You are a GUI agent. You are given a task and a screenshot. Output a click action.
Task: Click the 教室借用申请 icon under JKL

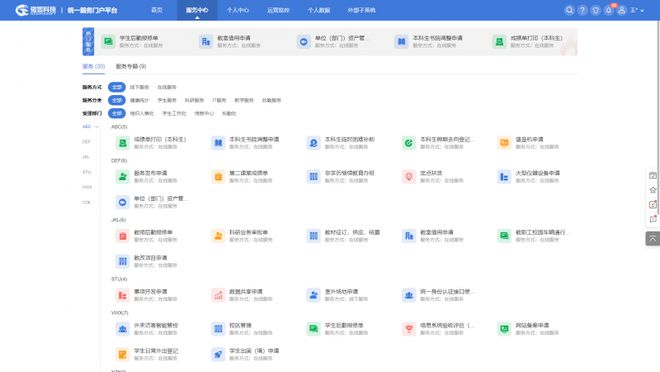tap(409, 236)
